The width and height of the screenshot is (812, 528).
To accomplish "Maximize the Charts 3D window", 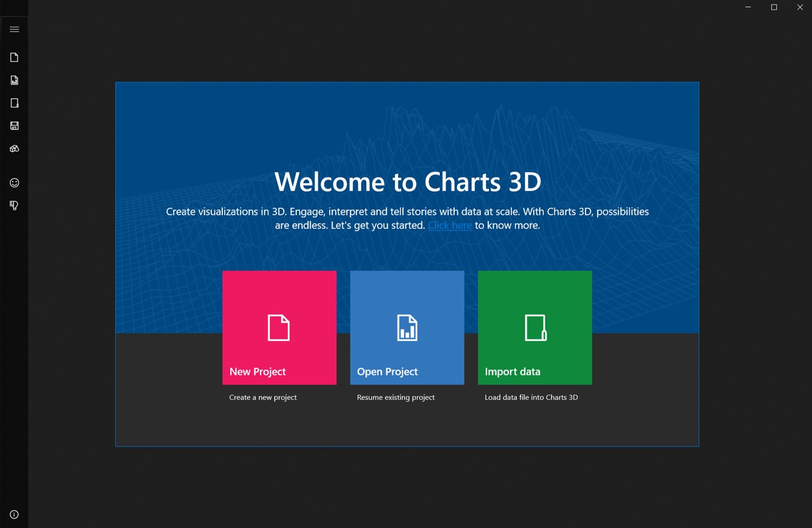I will (774, 7).
